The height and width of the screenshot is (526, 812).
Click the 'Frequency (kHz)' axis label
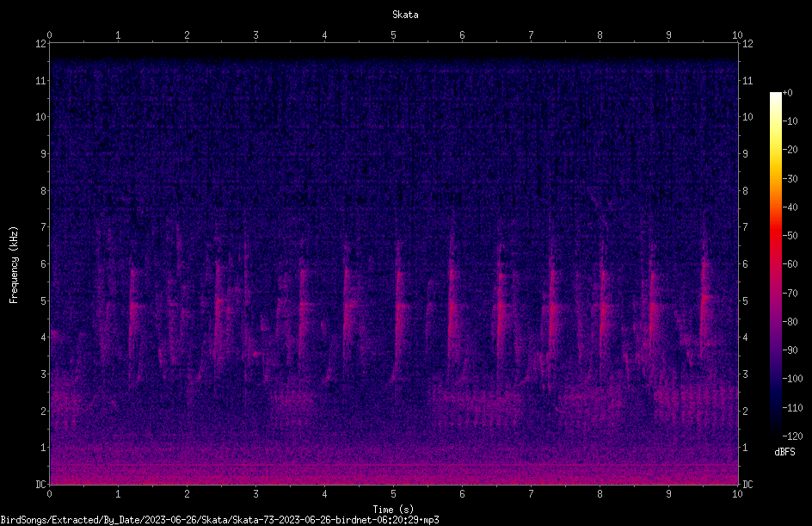(x=14, y=265)
